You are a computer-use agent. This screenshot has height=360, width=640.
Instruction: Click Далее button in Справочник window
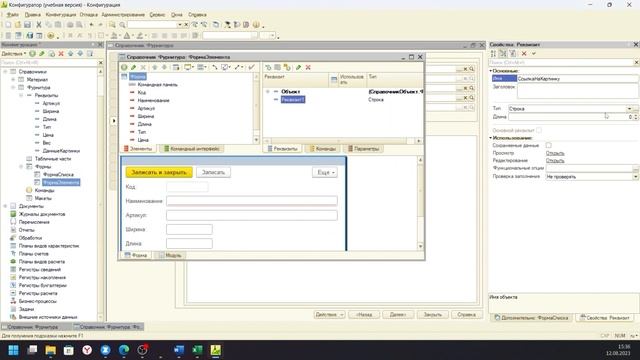(x=398, y=315)
